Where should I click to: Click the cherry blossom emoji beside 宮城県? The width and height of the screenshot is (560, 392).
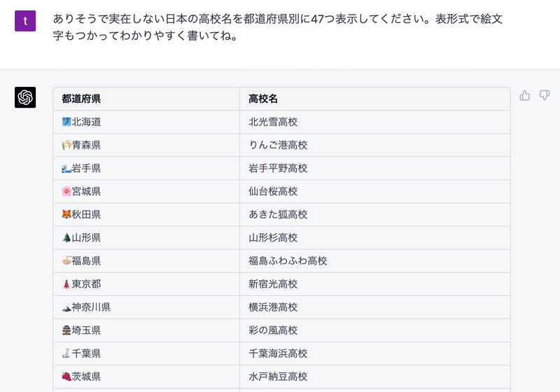coord(66,191)
